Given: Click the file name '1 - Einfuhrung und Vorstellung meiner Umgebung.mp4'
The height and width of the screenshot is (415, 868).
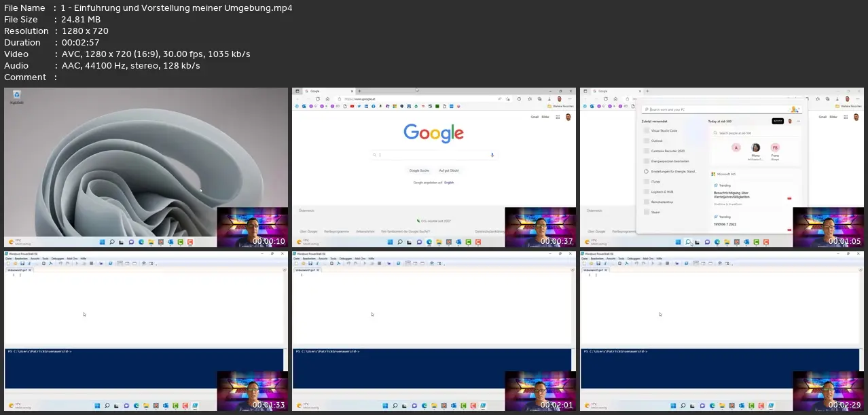Looking at the screenshot, I should coord(177,7).
